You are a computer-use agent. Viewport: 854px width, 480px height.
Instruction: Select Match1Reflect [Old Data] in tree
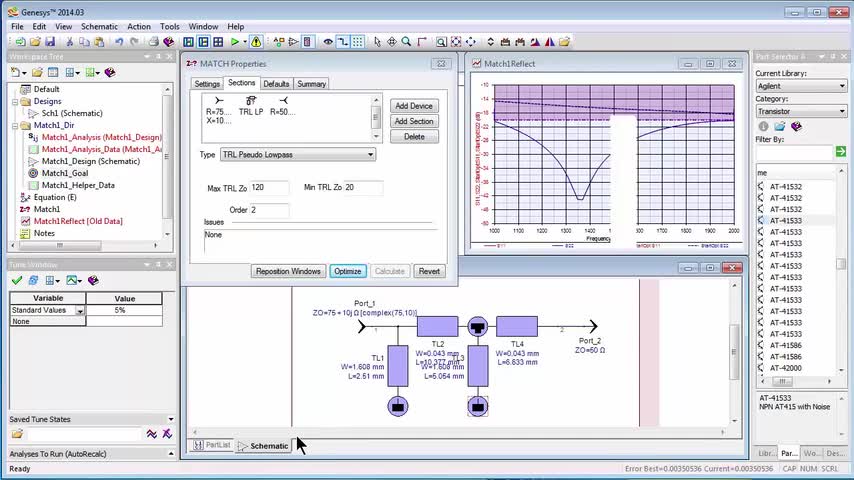pyautogui.click(x=78, y=221)
